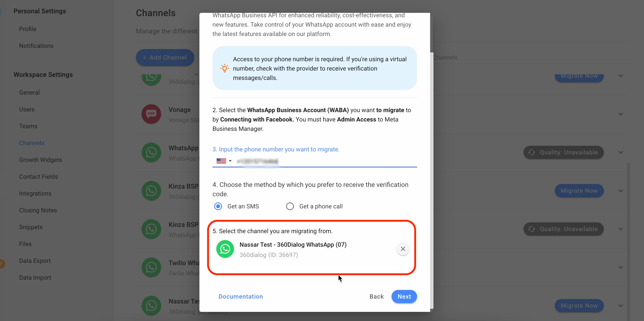Open the country code dropdown arrow

[x=230, y=161]
